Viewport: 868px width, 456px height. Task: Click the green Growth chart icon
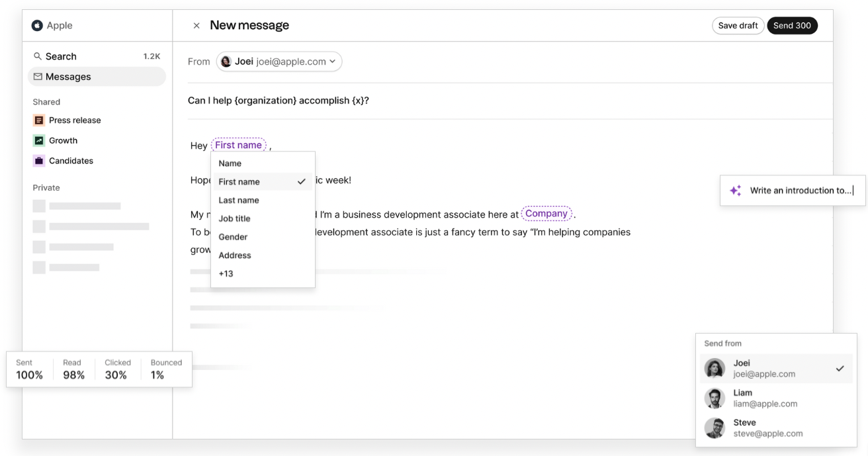[38, 140]
